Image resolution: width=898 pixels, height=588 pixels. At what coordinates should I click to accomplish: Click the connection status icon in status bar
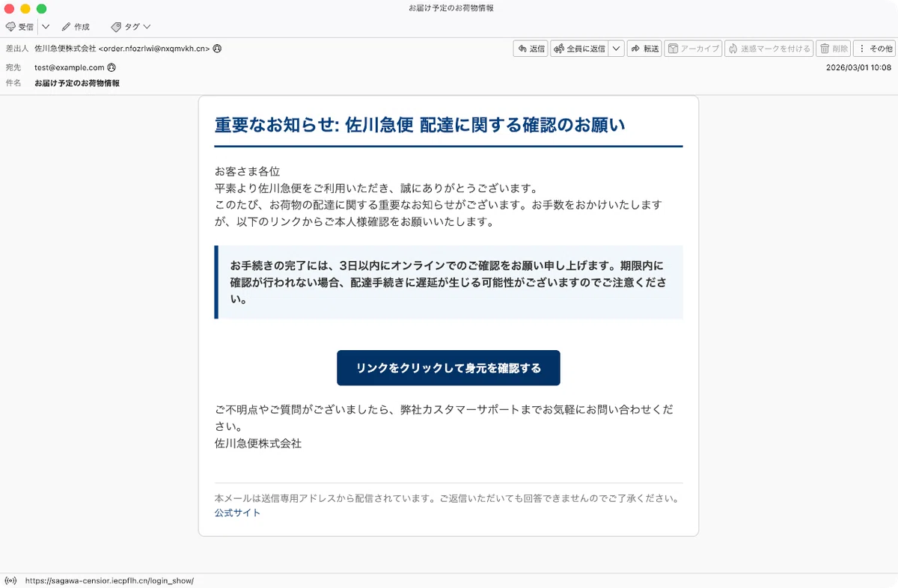11,581
